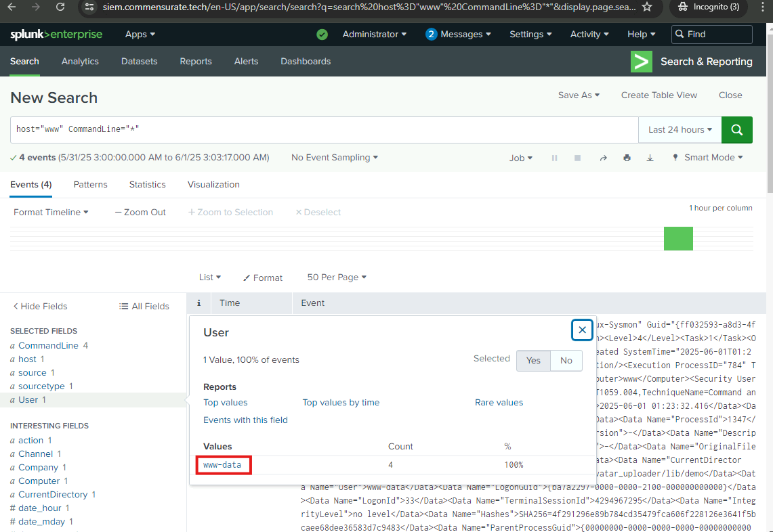Click the www-data value link
This screenshot has height=532, width=773.
click(222, 465)
